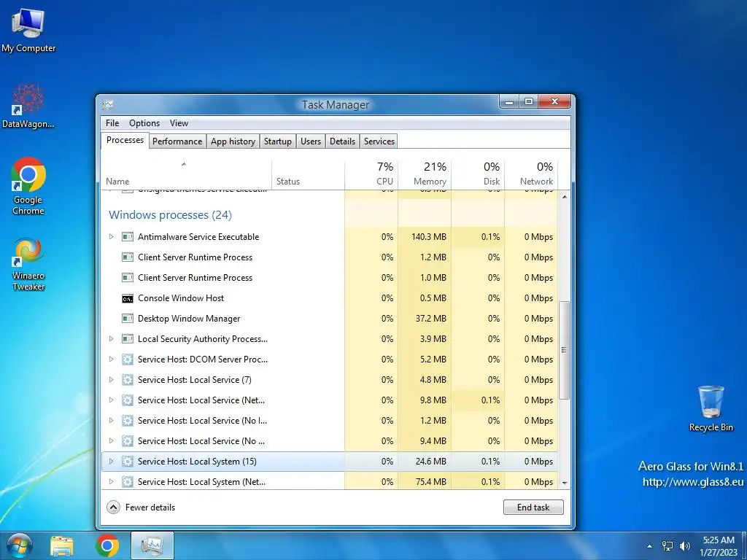The image size is (747, 560).
Task: Expand Service Host: Local Service (No I...)
Action: point(111,421)
